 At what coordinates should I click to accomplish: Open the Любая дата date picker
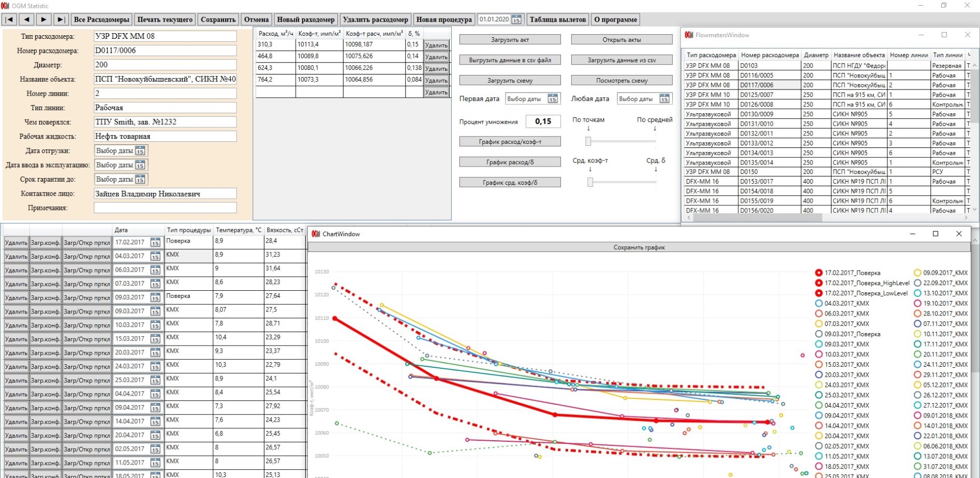664,99
